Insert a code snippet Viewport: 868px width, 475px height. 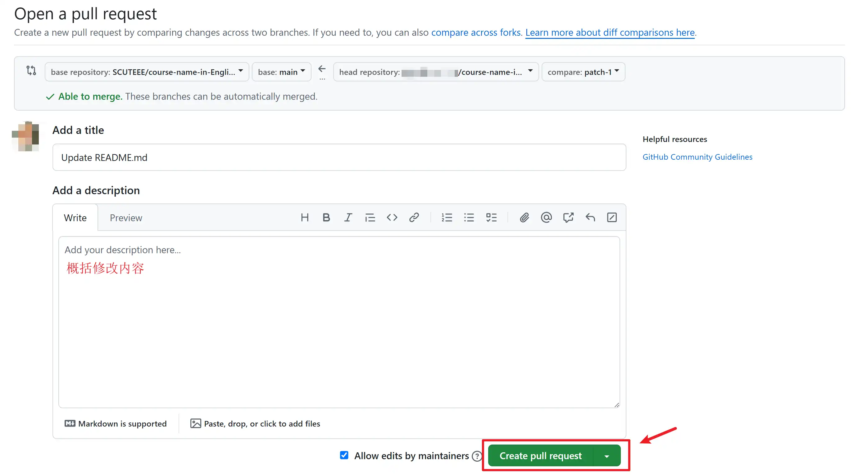392,217
